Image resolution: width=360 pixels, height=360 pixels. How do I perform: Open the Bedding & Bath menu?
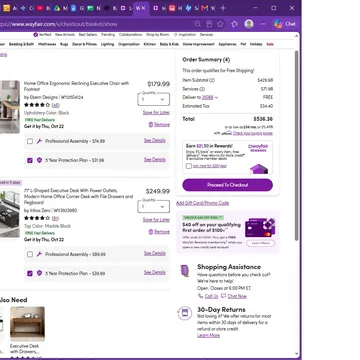tap(21, 44)
